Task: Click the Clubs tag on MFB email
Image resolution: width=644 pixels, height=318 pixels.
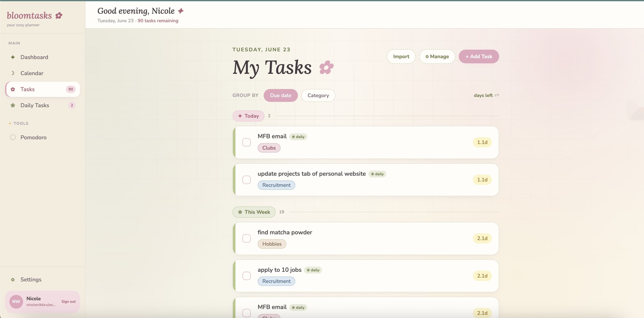Action: tap(269, 148)
